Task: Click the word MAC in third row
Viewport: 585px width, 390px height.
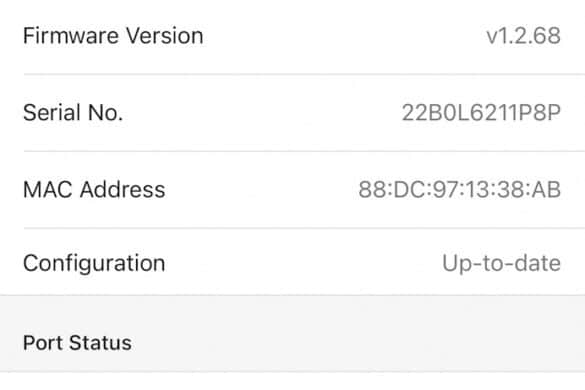Action: click(x=48, y=189)
